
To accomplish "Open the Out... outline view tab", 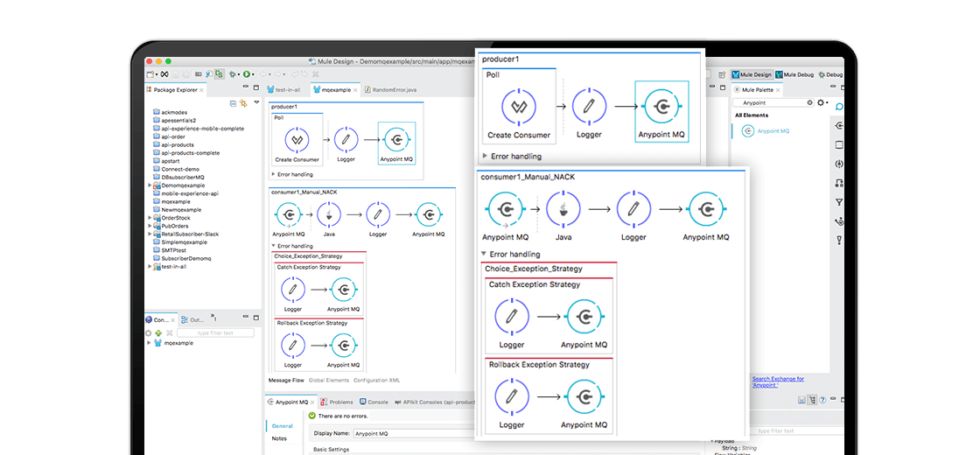I will pyautogui.click(x=193, y=319).
